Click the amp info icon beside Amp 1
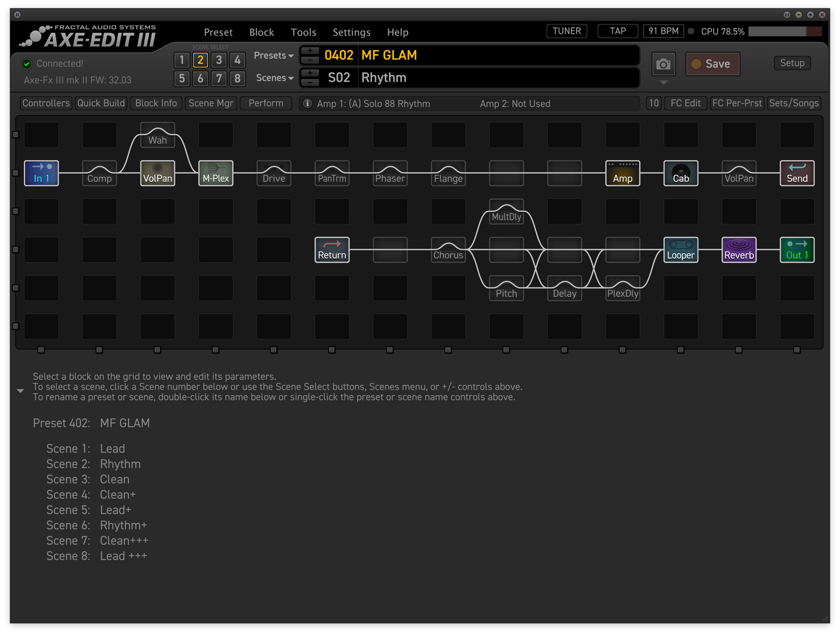 click(308, 103)
